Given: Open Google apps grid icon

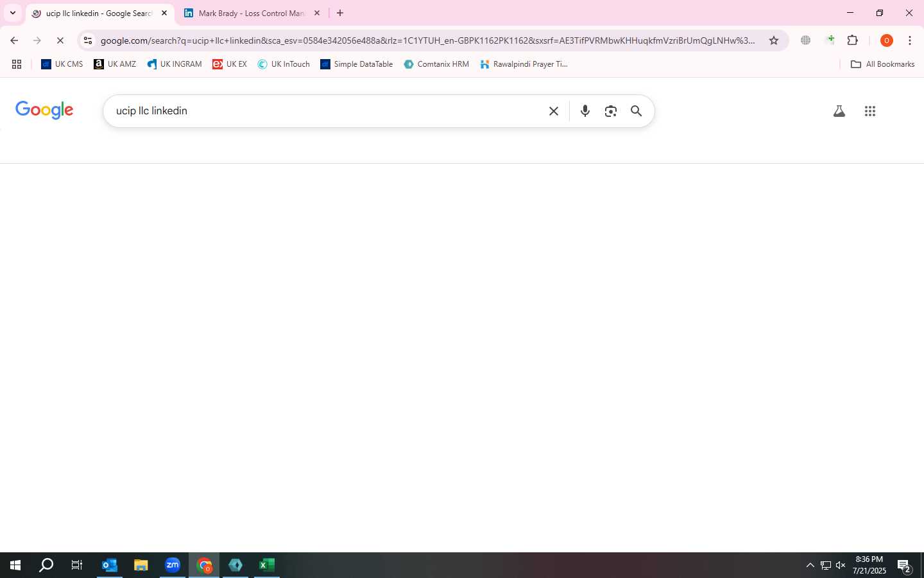Looking at the screenshot, I should [x=870, y=111].
